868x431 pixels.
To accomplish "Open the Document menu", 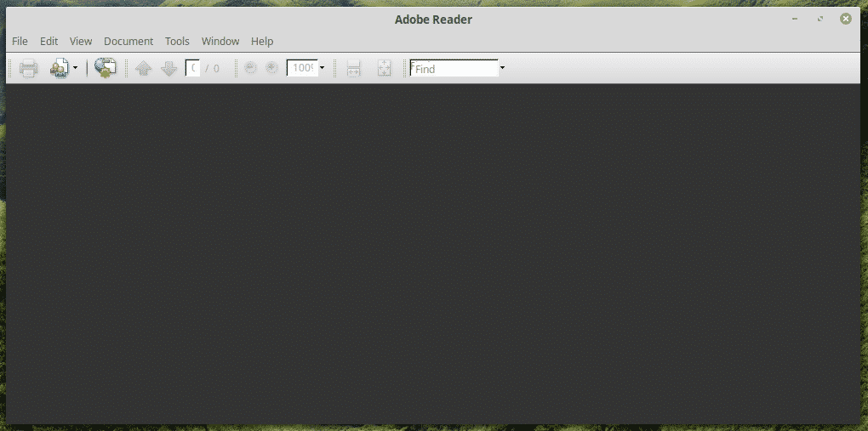I will [x=128, y=41].
